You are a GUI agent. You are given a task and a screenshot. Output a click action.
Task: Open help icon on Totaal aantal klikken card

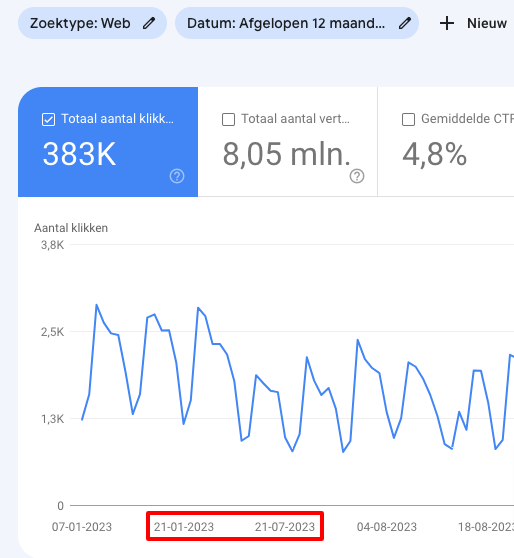coord(177,176)
